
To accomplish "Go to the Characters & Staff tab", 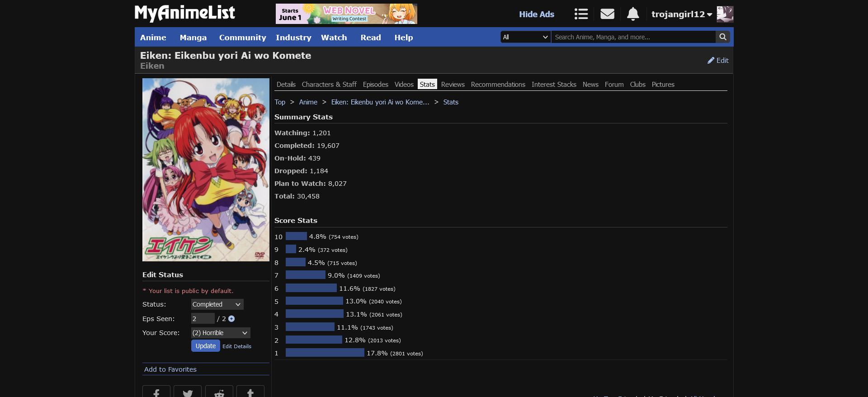I will 329,85.
